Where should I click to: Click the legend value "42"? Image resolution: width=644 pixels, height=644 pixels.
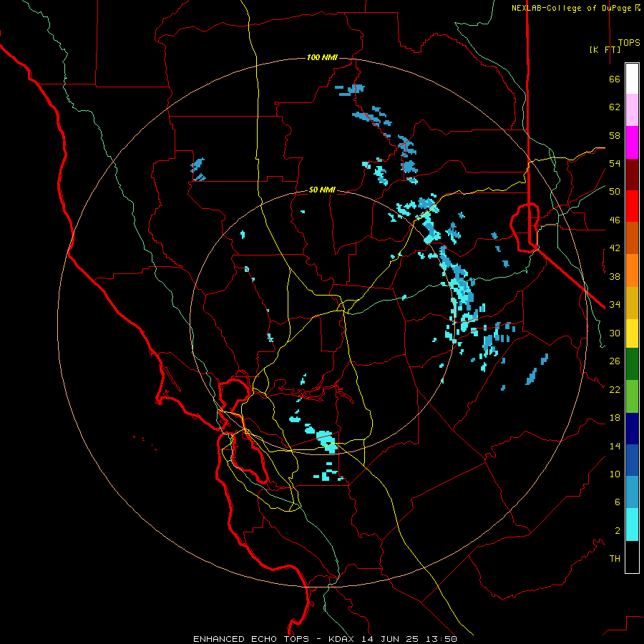tap(615, 248)
